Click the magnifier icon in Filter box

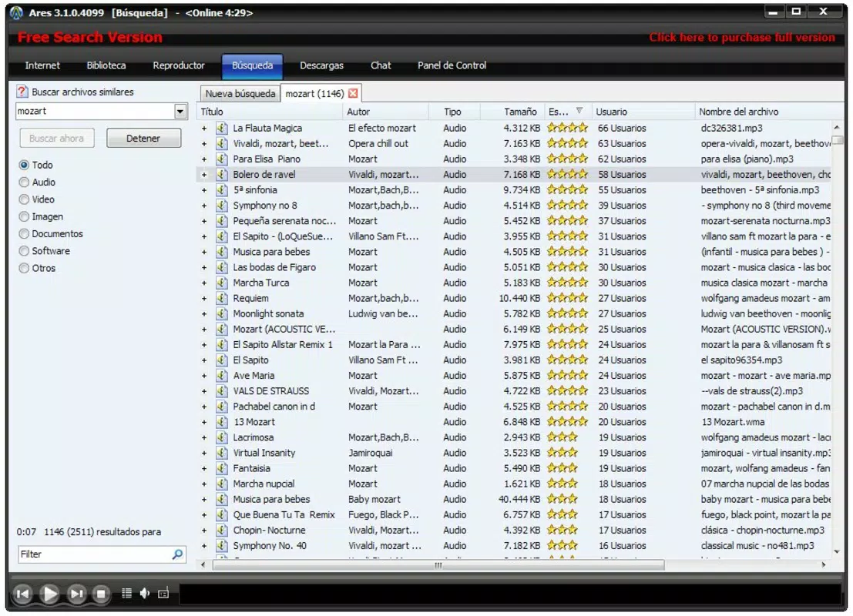coord(177,554)
